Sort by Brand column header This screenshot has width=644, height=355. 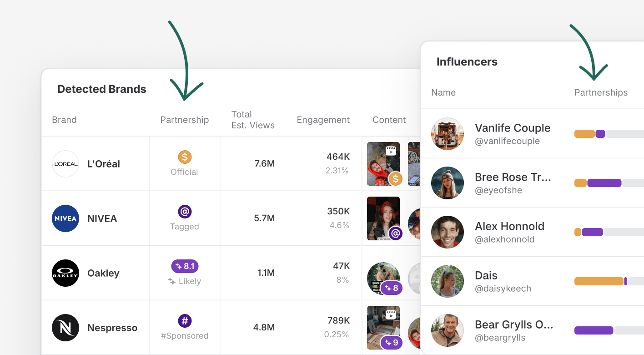click(x=64, y=120)
